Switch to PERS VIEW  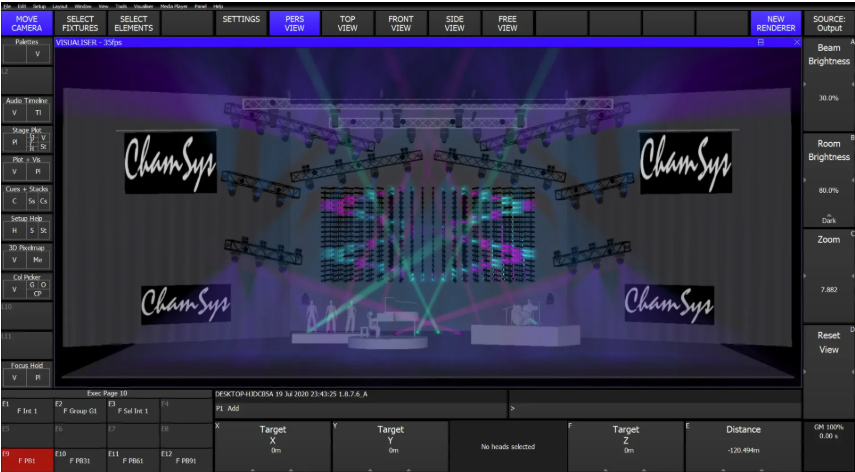(x=294, y=23)
